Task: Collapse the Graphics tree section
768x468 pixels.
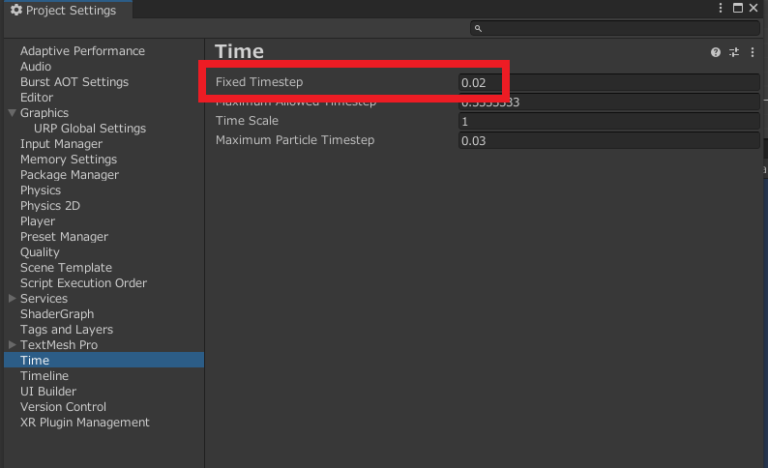Action: 12,113
